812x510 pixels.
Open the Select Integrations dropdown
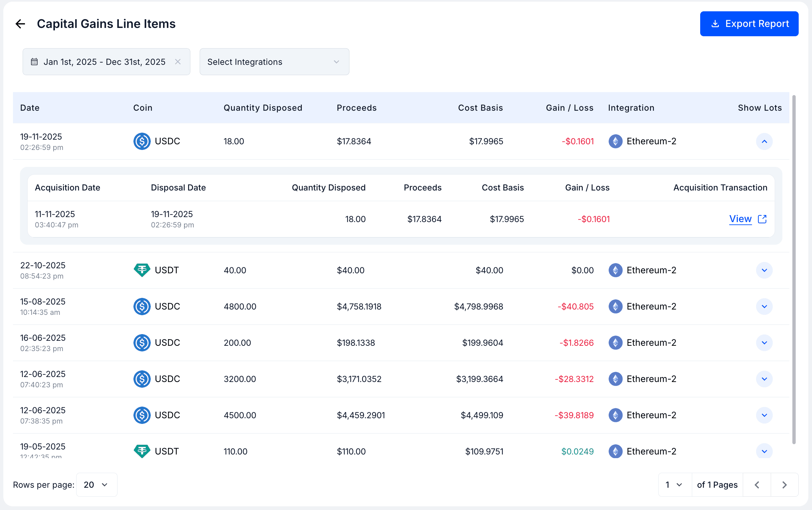274,62
